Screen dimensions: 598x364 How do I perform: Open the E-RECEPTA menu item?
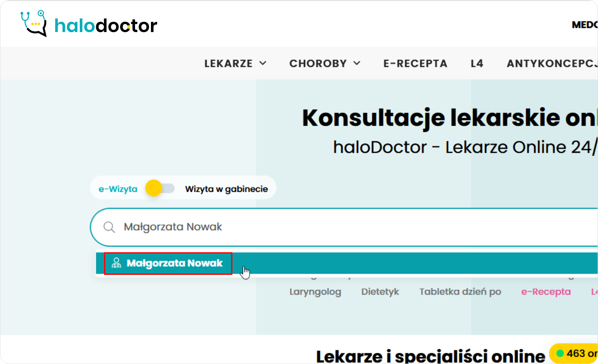[415, 63]
